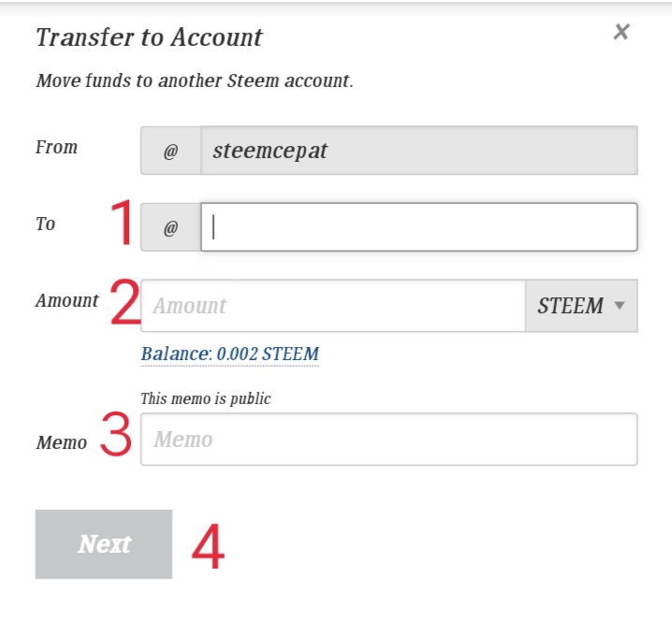This screenshot has height=621, width=672.
Task: Click the red number 1 marker
Action: coord(121,225)
